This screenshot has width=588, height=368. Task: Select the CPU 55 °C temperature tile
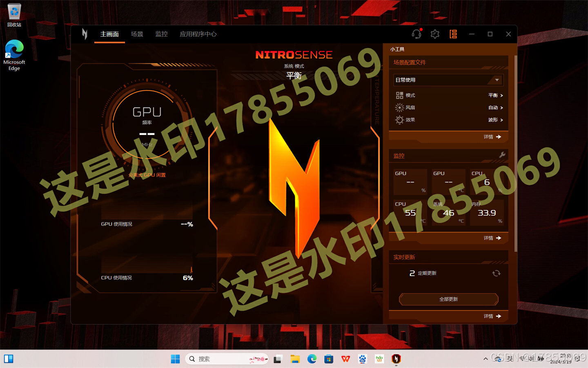tap(410, 213)
